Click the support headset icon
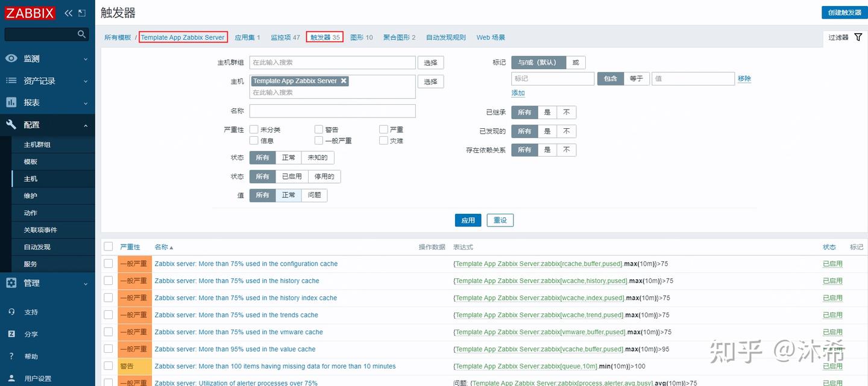Image resolution: width=868 pixels, height=386 pixels. 11,312
